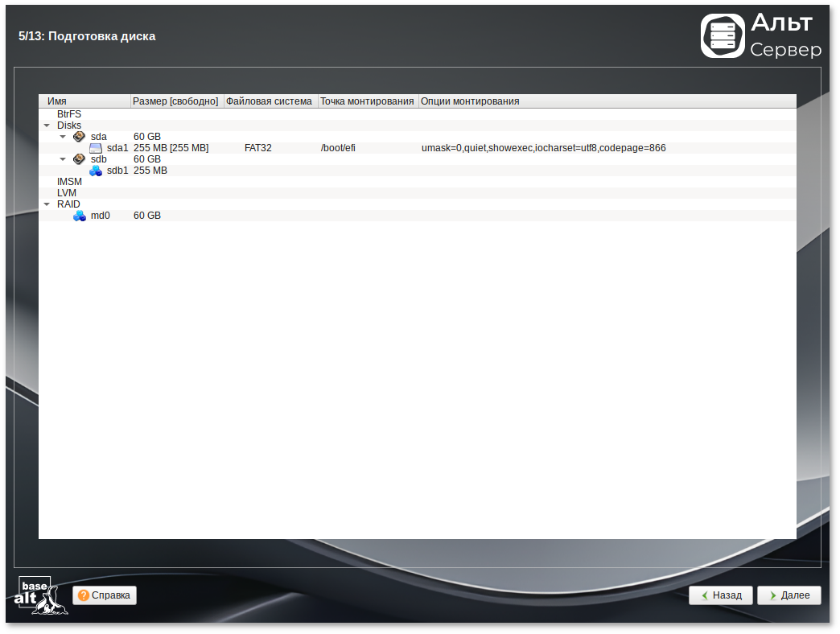Sort by the Имя column header
840x634 pixels.
tap(84, 101)
